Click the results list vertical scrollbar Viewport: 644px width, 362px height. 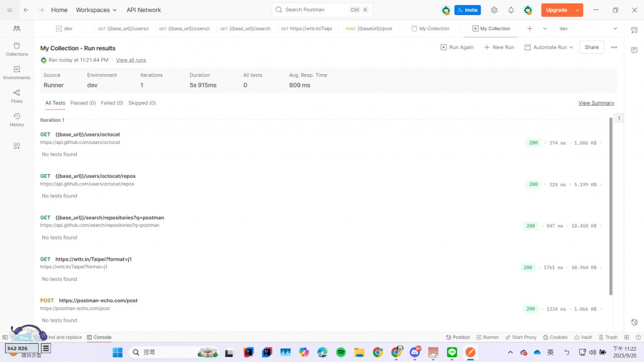(x=611, y=206)
